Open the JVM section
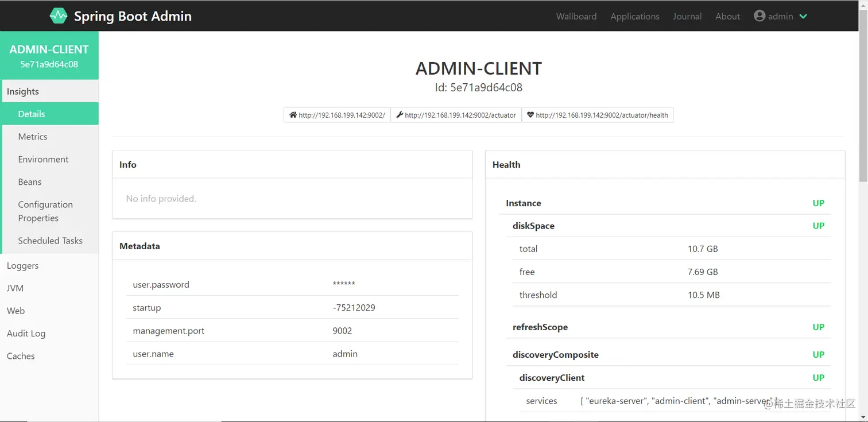Screen dimensions: 868x422 pyautogui.click(x=49, y=288)
